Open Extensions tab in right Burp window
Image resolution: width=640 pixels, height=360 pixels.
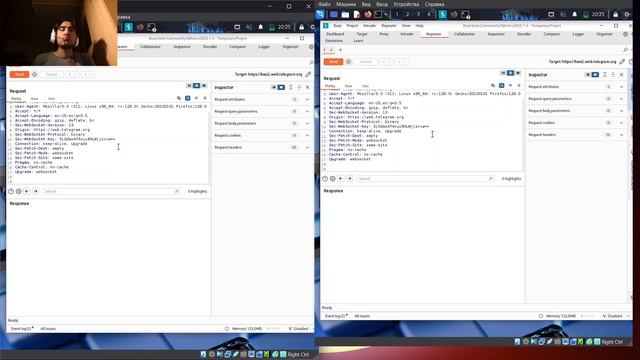(x=334, y=41)
